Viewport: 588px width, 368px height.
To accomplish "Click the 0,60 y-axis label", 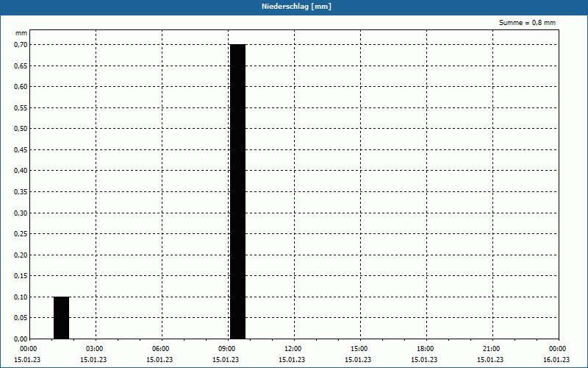I will coord(21,87).
